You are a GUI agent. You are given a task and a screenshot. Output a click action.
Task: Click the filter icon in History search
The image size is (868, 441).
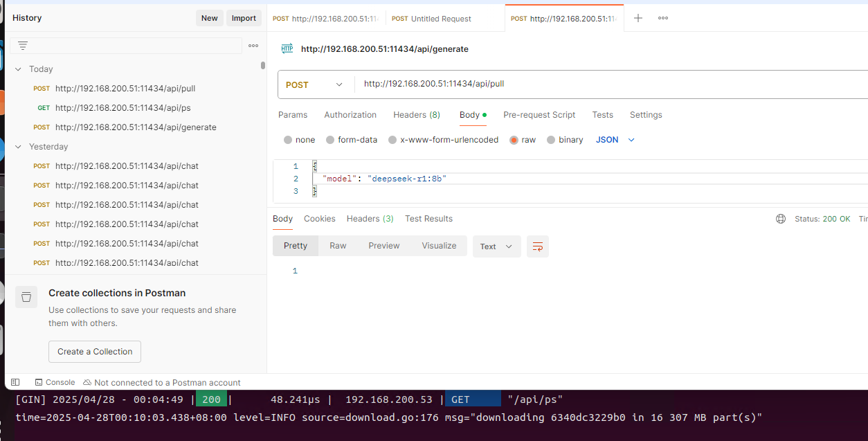[23, 46]
